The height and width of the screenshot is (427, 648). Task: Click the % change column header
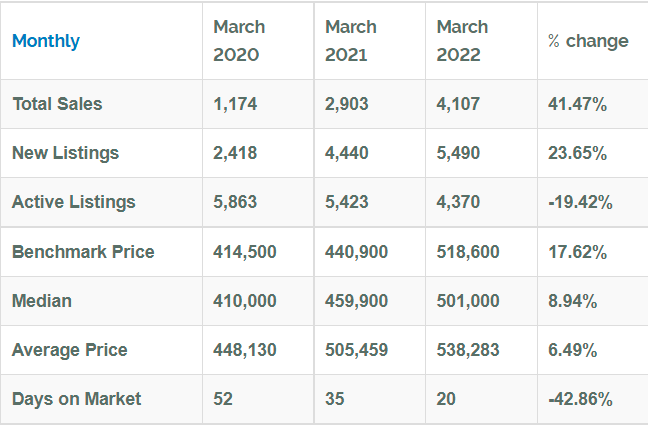click(x=588, y=41)
